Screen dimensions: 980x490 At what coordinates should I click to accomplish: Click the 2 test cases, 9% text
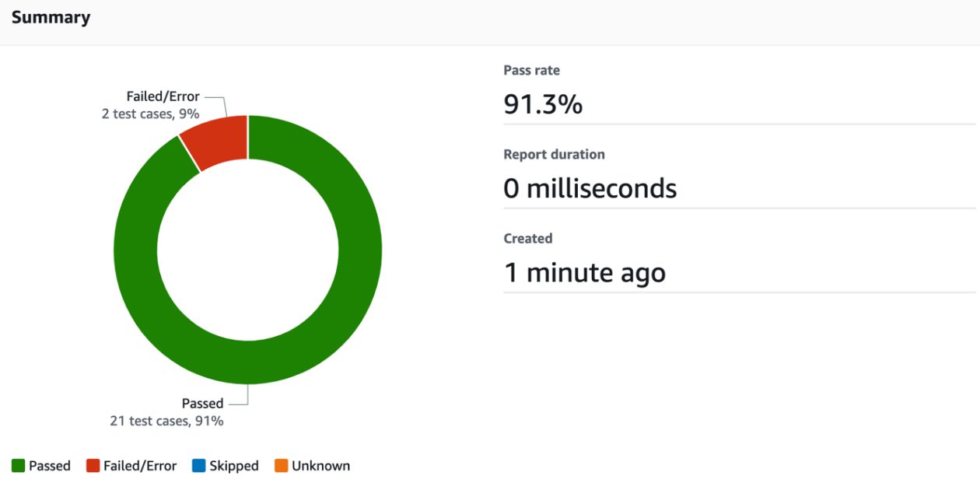(151, 113)
